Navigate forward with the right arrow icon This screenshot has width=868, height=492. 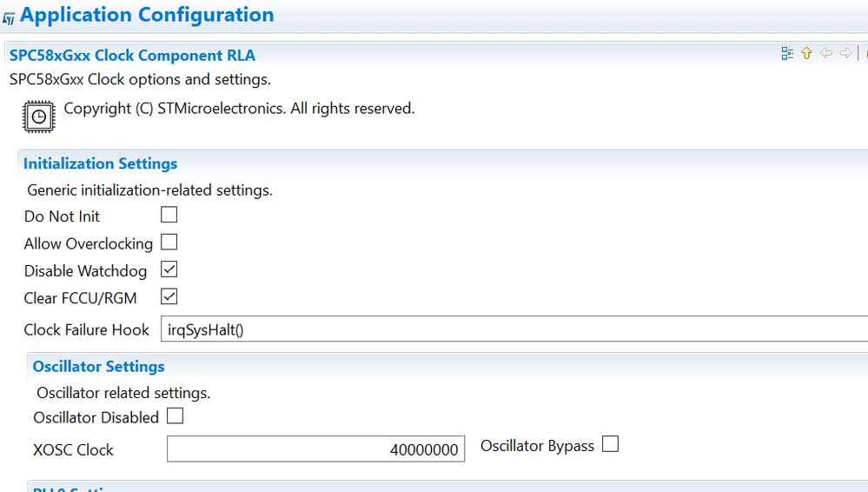tap(845, 53)
